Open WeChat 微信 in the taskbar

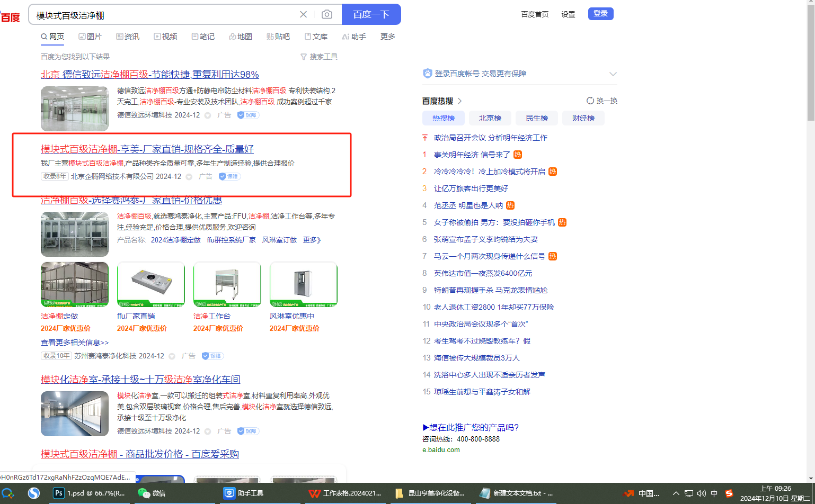pyautogui.click(x=152, y=493)
